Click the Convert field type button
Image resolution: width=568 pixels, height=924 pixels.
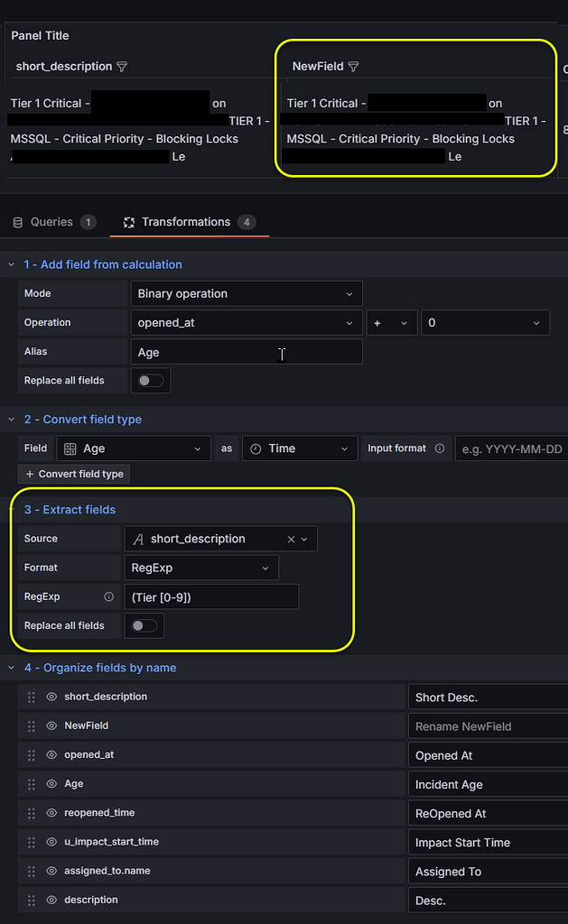coord(74,475)
